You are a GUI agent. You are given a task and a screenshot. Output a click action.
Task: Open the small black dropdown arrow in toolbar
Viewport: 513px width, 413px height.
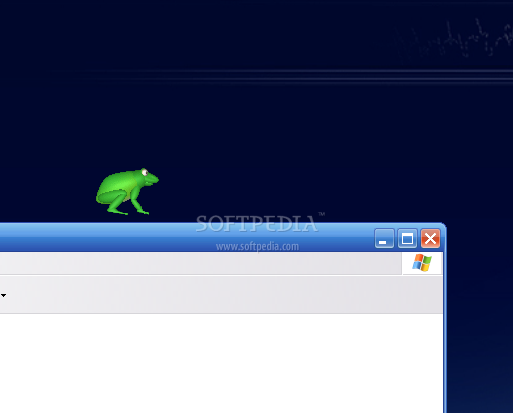3,295
